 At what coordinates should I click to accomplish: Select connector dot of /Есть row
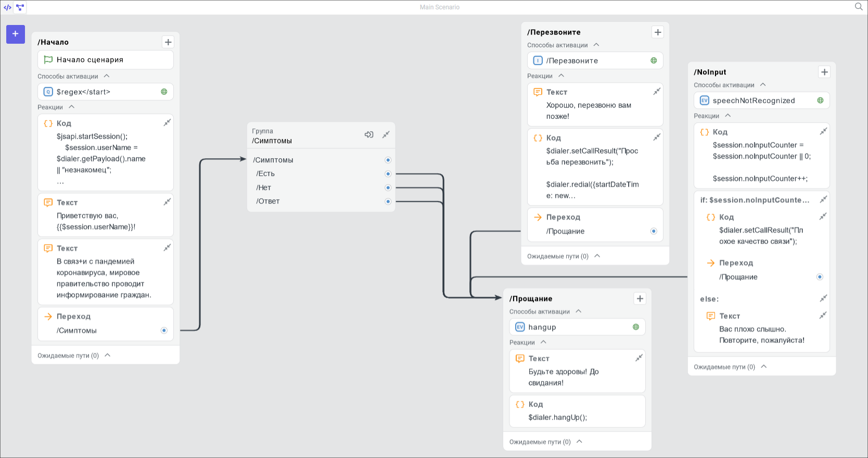[x=388, y=174]
